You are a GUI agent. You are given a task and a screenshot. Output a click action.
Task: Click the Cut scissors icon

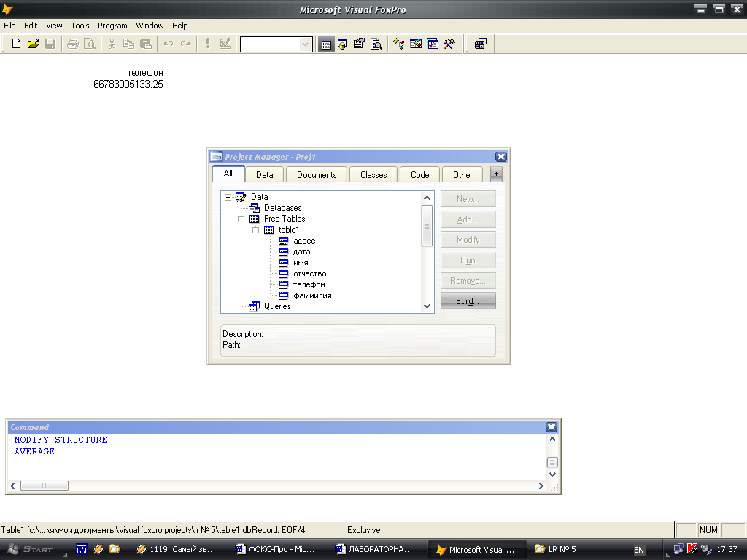pos(112,44)
